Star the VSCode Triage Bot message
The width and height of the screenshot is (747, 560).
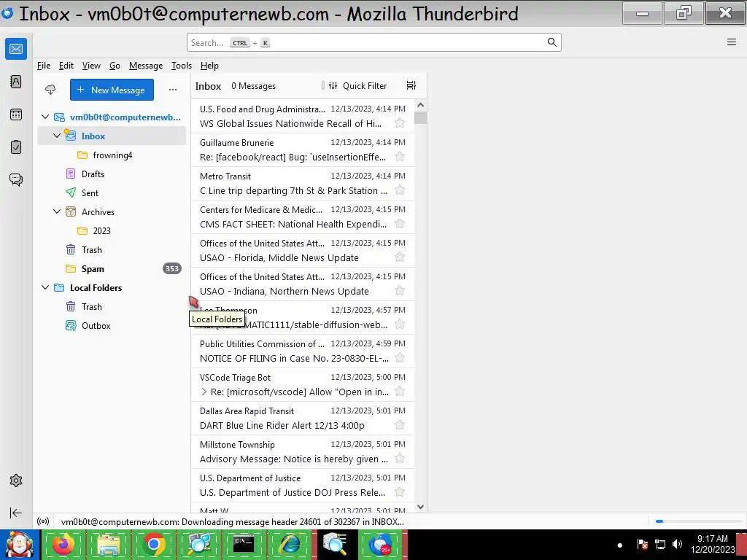click(400, 392)
